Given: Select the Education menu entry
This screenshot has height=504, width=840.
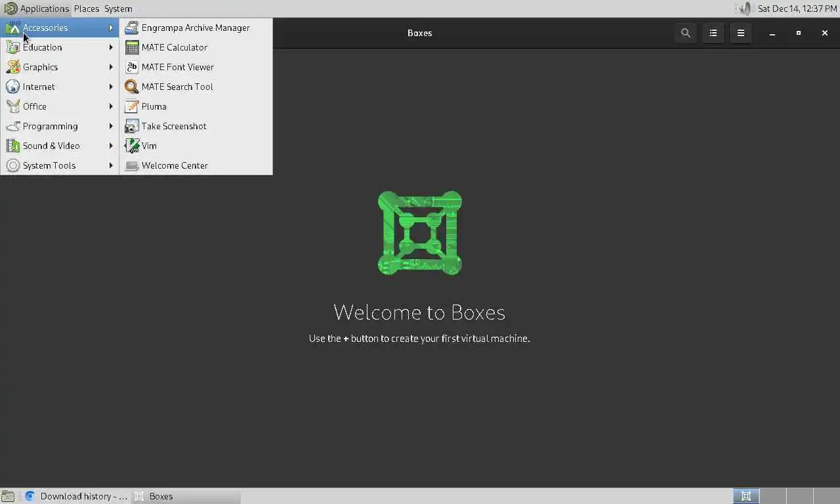Looking at the screenshot, I should (x=60, y=47).
